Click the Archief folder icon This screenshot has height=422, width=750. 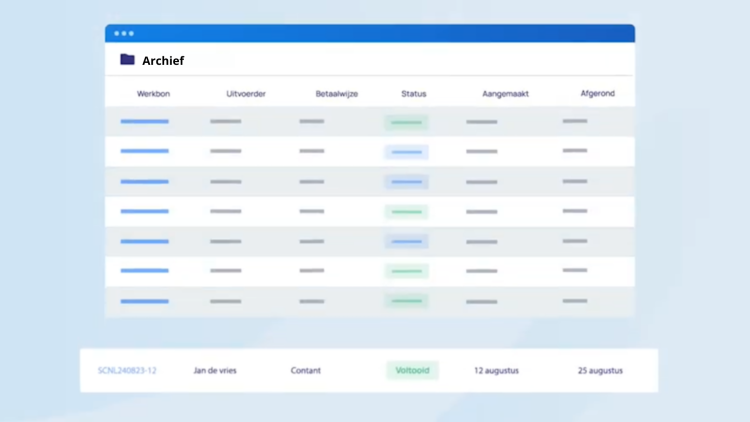[x=127, y=60]
